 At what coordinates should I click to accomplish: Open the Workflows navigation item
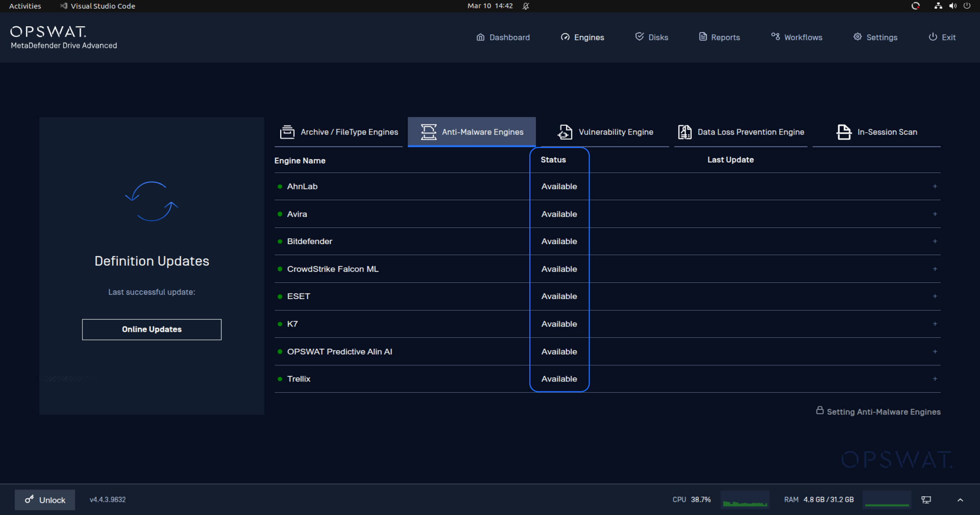pyautogui.click(x=797, y=37)
